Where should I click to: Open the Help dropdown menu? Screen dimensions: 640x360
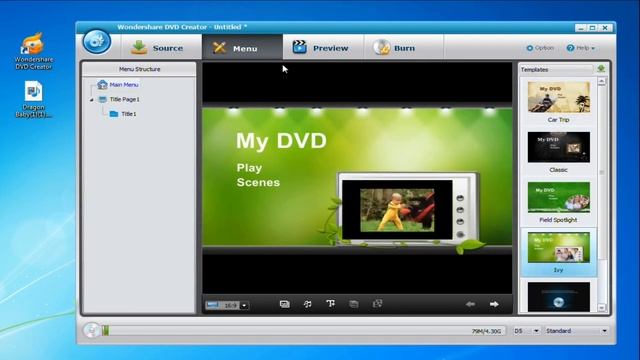point(581,48)
